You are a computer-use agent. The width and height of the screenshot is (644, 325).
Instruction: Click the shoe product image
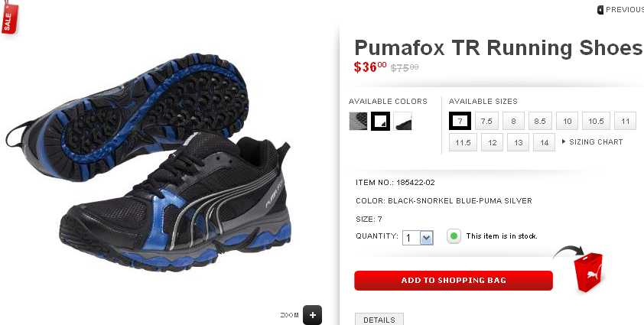coord(148,162)
